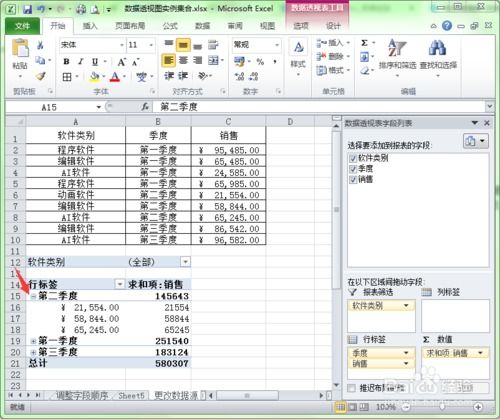This screenshot has height=419, width=500.
Task: Click the 插入 Insert cells button
Action: point(333,43)
